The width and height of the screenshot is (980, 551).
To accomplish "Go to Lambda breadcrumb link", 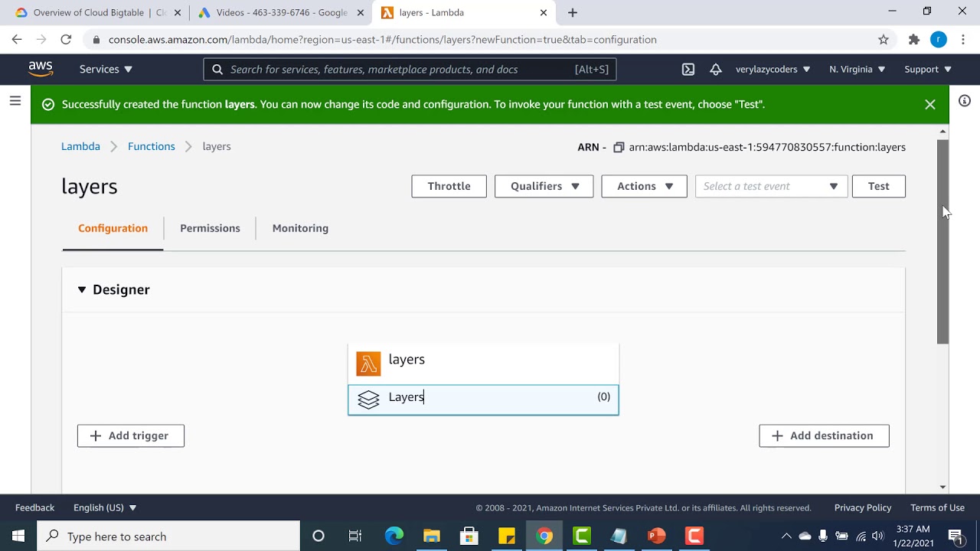I will (80, 146).
